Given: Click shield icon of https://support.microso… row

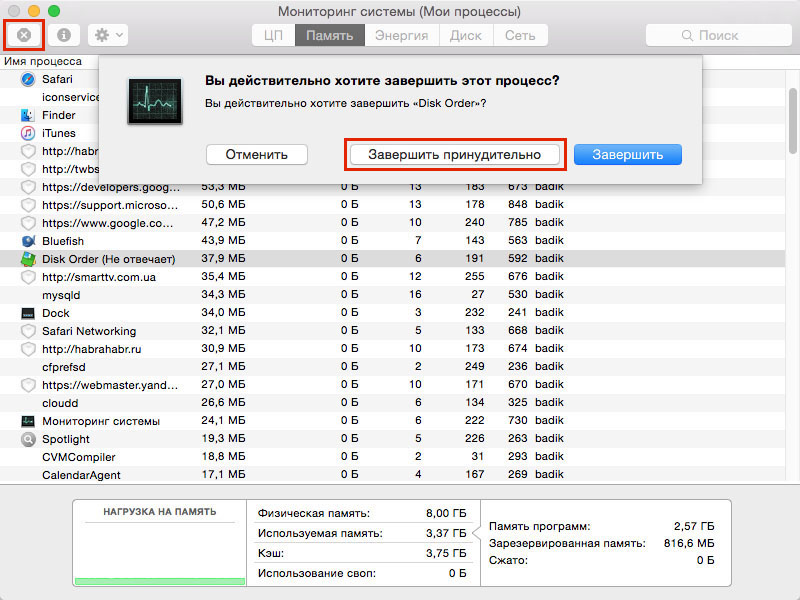Looking at the screenshot, I should [x=28, y=205].
